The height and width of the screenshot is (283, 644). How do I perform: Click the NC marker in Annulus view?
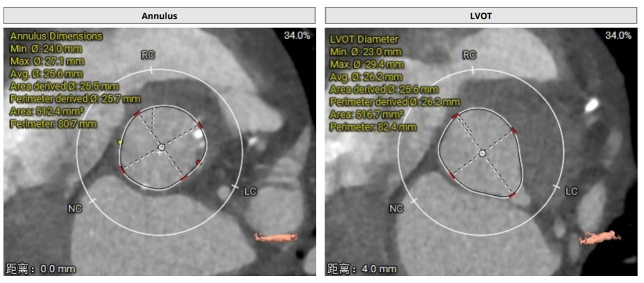(75, 209)
